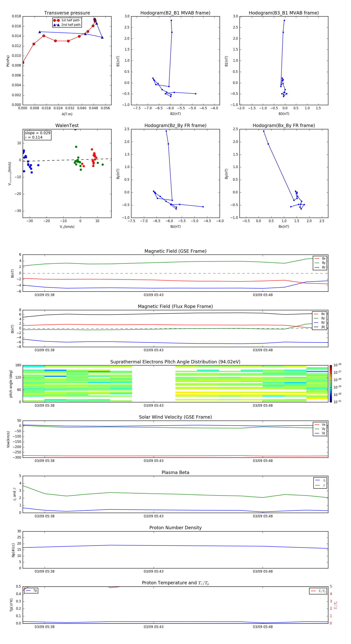Click the "Tp(10^6K)" y-axis label
Screen dimensions: 351x644
point(11,605)
